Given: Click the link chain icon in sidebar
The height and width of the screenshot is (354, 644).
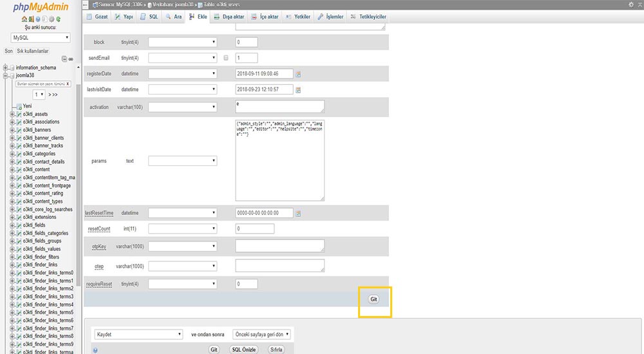Looking at the screenshot, I should click(x=71, y=59).
